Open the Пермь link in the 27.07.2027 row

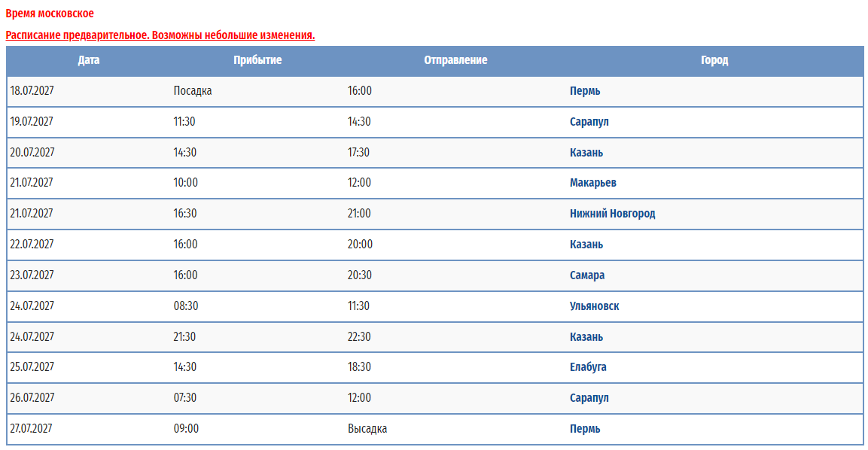point(585,428)
